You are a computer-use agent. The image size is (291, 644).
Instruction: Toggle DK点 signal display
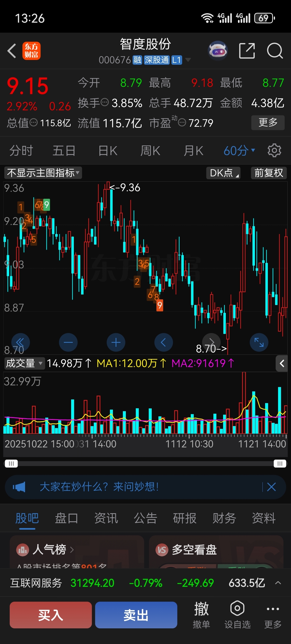click(x=223, y=173)
